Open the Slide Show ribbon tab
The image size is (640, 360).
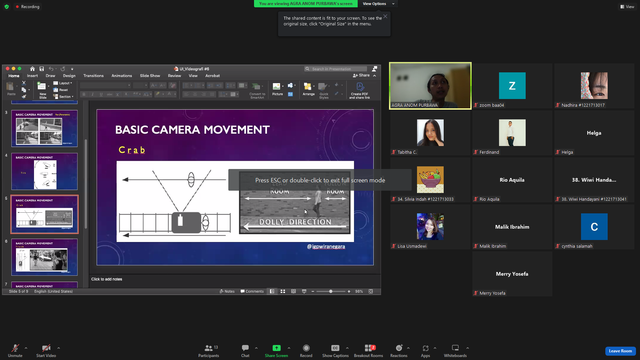[150, 76]
